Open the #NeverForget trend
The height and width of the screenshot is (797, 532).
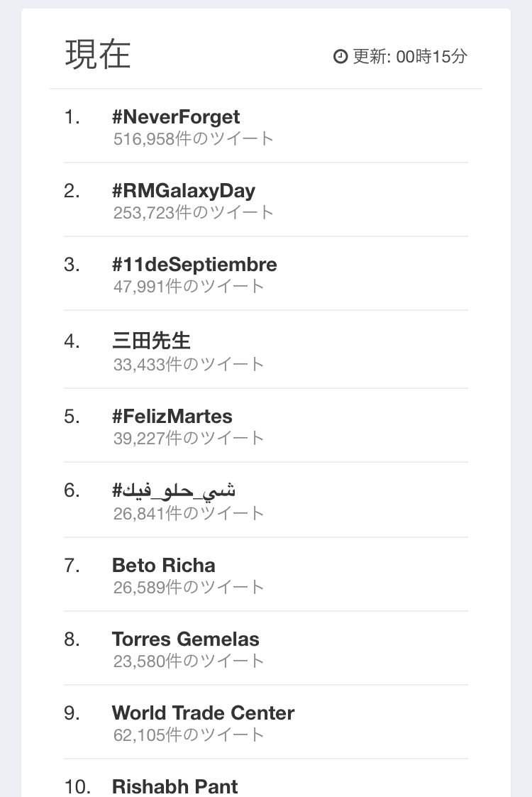pyautogui.click(x=176, y=117)
